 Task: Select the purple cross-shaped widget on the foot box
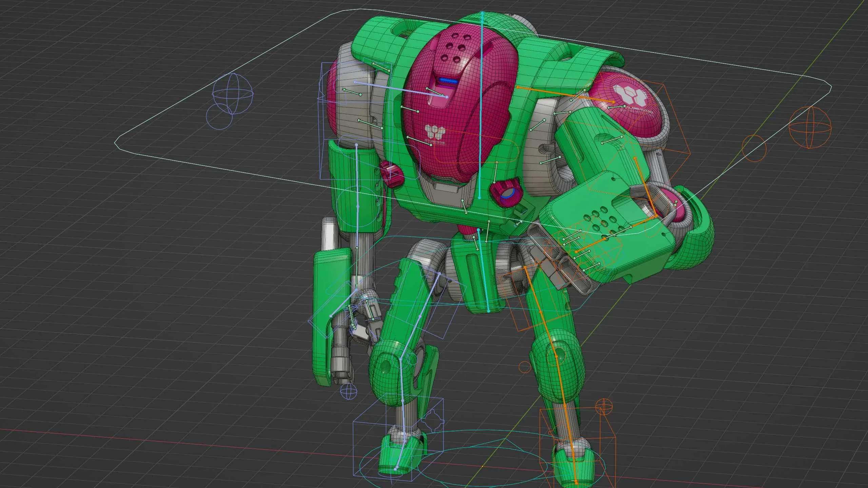pos(433,421)
